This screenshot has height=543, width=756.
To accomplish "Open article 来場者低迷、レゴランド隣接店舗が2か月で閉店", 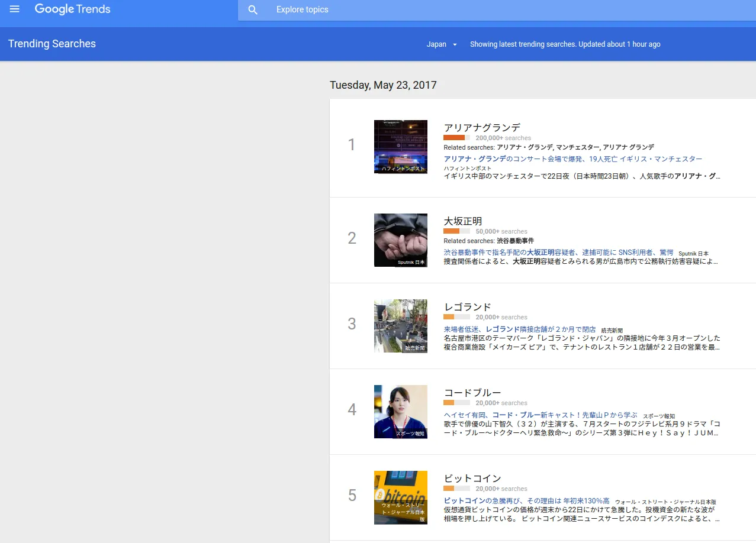I will coord(520,329).
